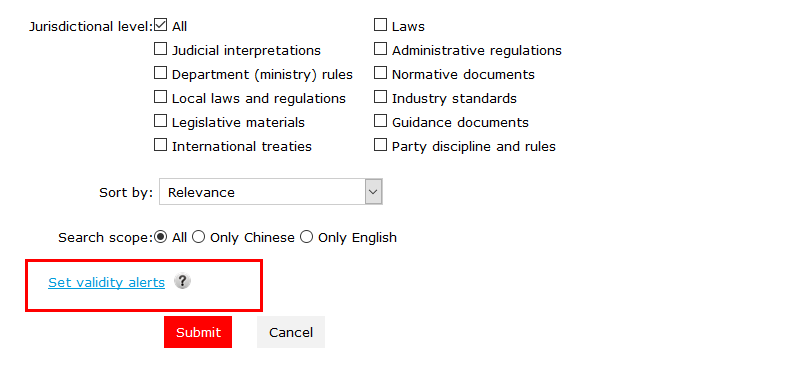Screen dimensions: 804x372
Task: Toggle Local laws and regulations checkbox
Action: (160, 96)
